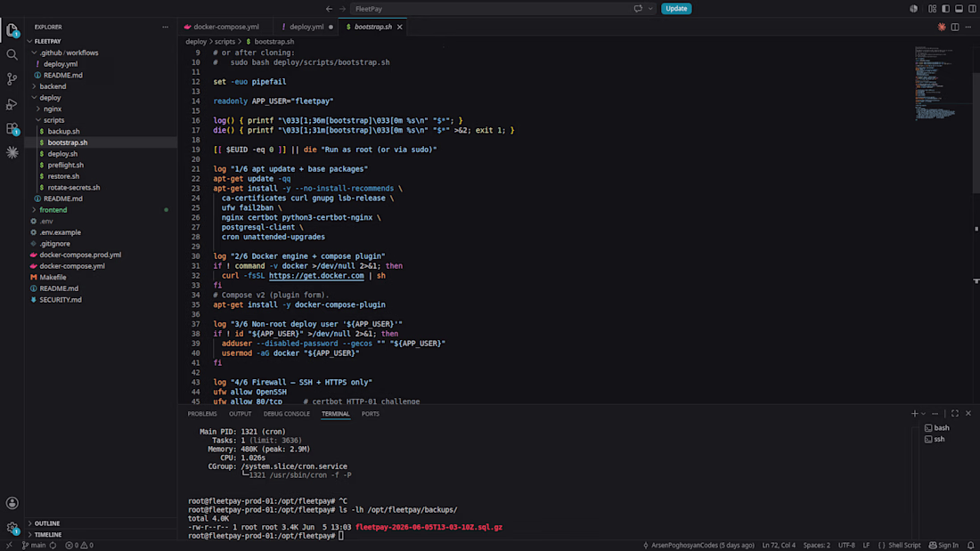Open rotate-secrets.sh in the explorer

pos(74,188)
